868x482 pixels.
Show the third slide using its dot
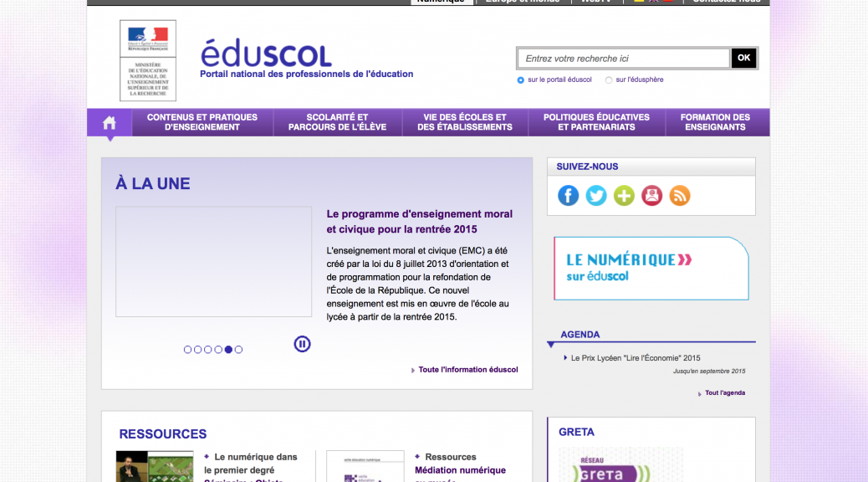click(207, 350)
